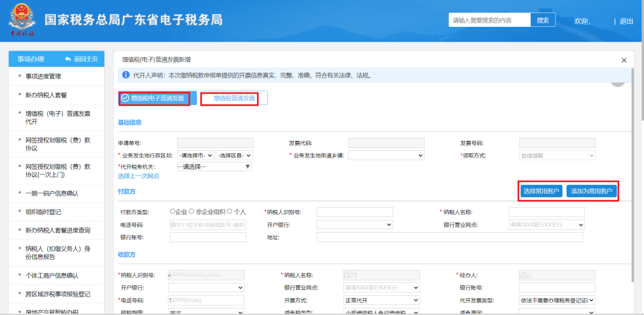Click 返回主页 in the sidebar header
The image size is (644, 315).
click(86, 59)
